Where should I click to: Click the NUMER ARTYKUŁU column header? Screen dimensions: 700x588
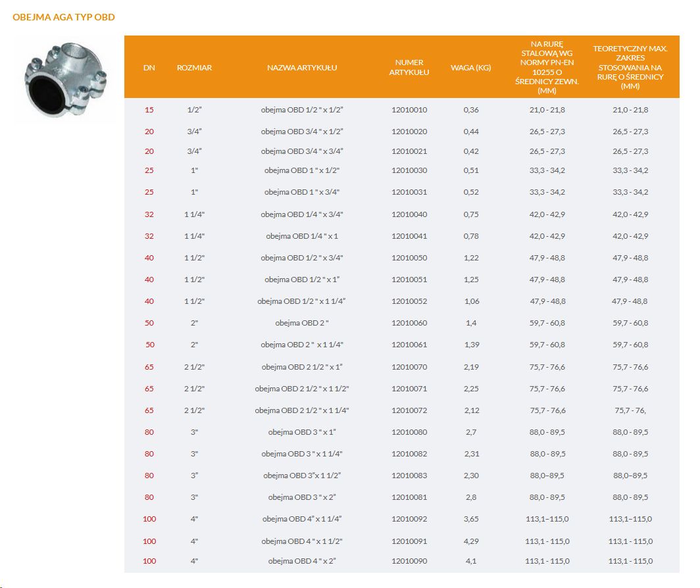click(409, 68)
